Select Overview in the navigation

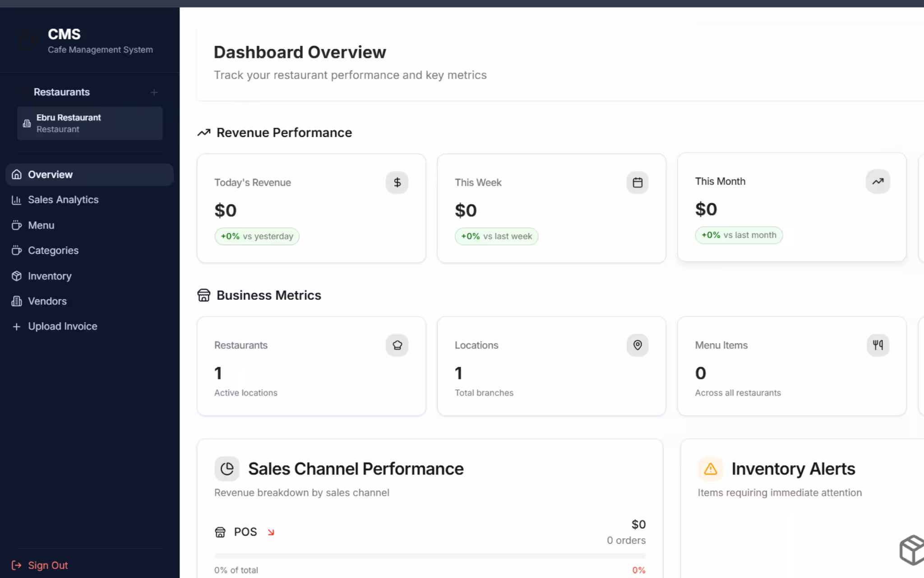(x=50, y=174)
